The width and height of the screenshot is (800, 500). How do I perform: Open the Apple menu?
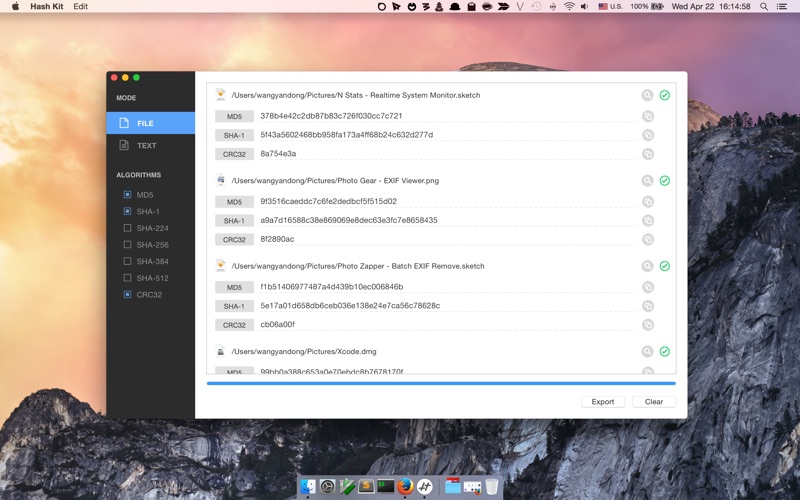point(15,7)
